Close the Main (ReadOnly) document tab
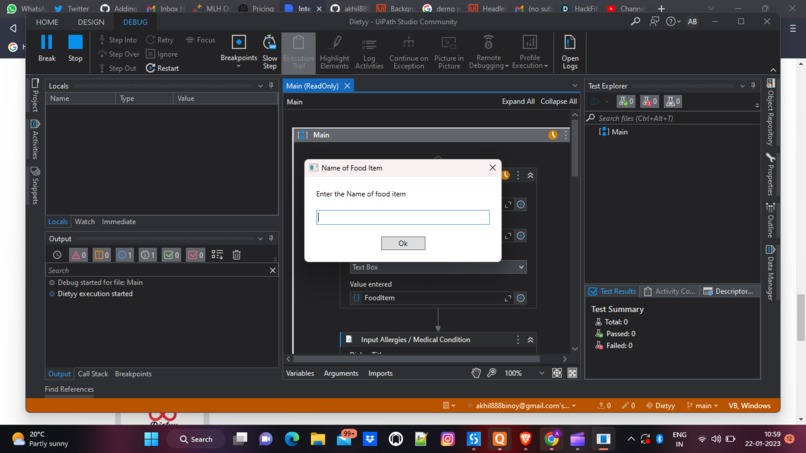Image resolution: width=806 pixels, height=453 pixels. (x=347, y=86)
